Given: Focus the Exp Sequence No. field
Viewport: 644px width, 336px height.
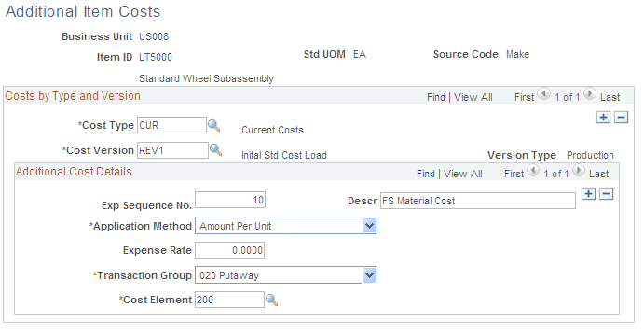Looking at the screenshot, I should 230,201.
